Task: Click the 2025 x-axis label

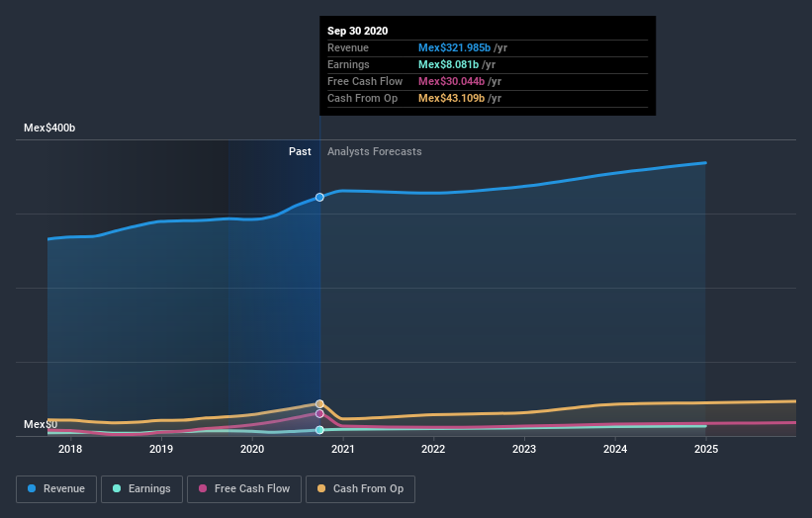Action: (x=706, y=449)
